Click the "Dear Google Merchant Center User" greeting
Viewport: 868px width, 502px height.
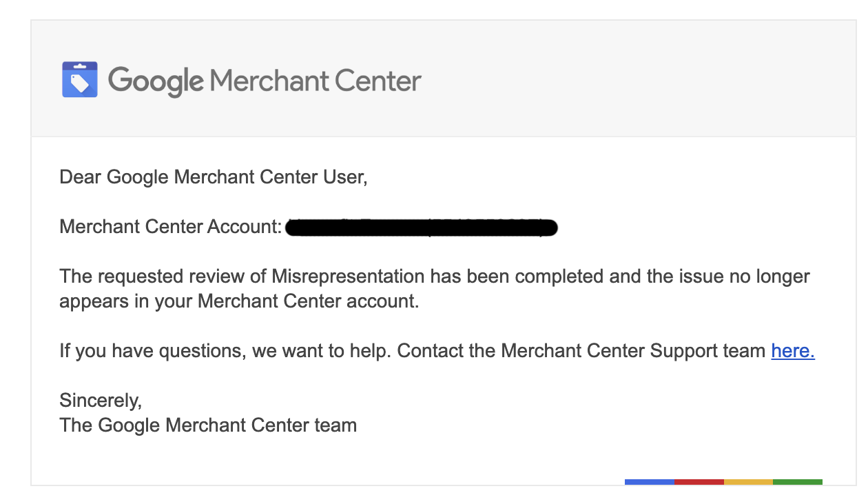point(214,177)
